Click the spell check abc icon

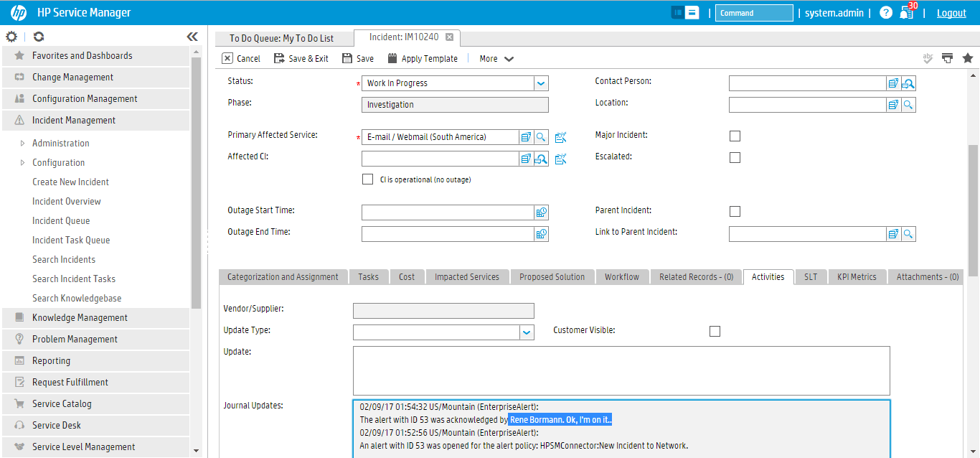pyautogui.click(x=928, y=58)
